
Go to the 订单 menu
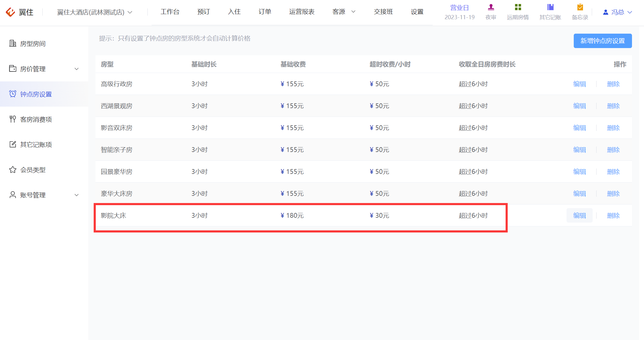click(x=265, y=12)
